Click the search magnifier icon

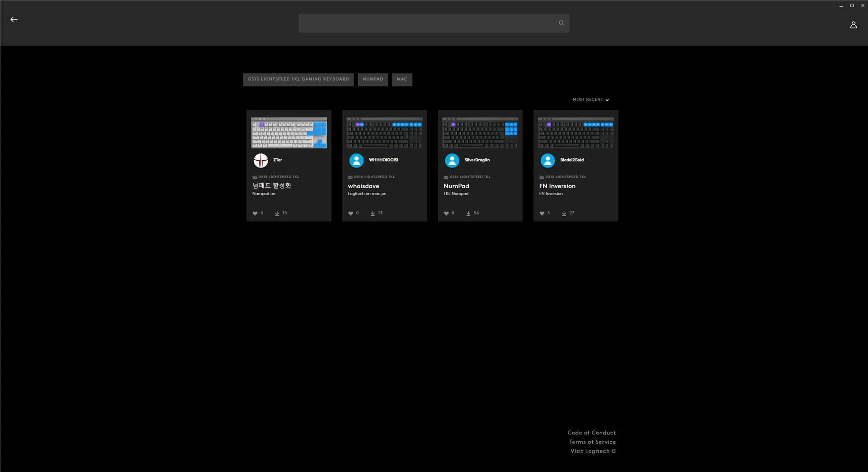561,23
